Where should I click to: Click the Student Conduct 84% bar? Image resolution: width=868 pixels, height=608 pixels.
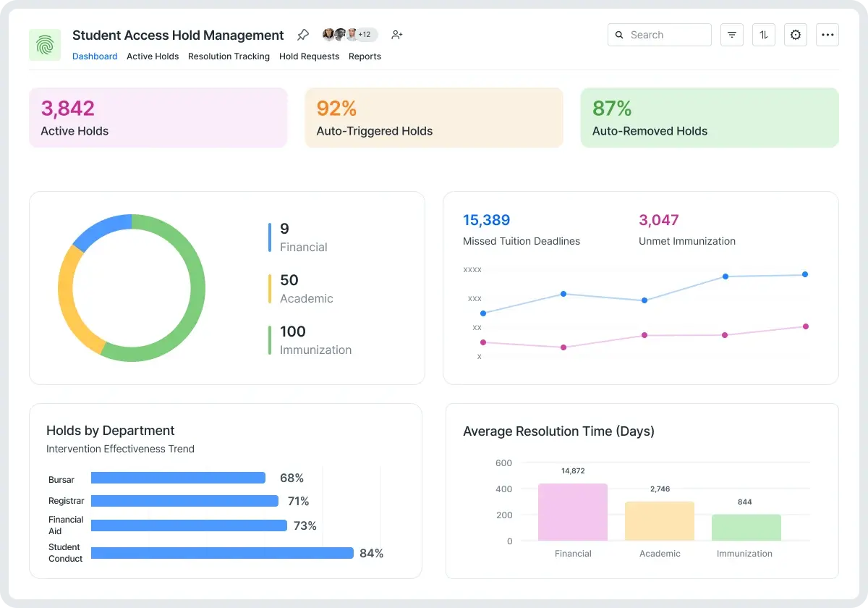(222, 553)
